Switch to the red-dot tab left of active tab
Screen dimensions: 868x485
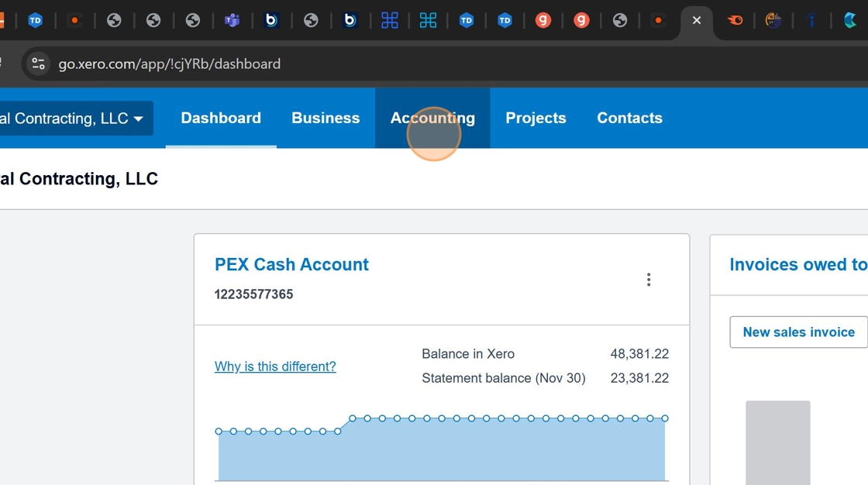point(658,20)
